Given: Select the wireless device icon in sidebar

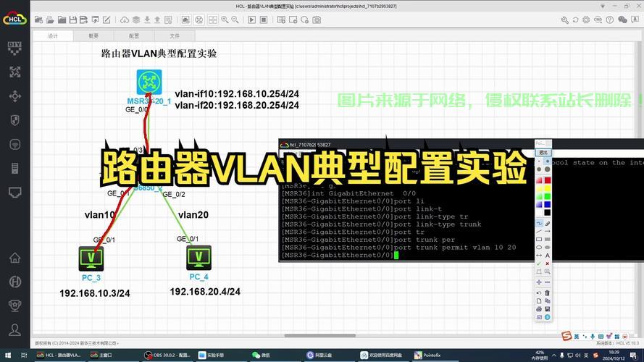Looking at the screenshot, I should click(x=14, y=145).
